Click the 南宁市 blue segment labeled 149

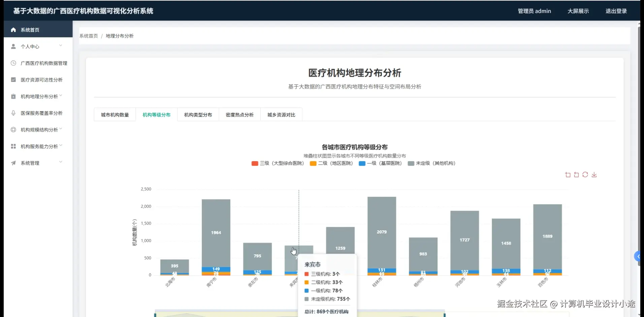(x=216, y=270)
